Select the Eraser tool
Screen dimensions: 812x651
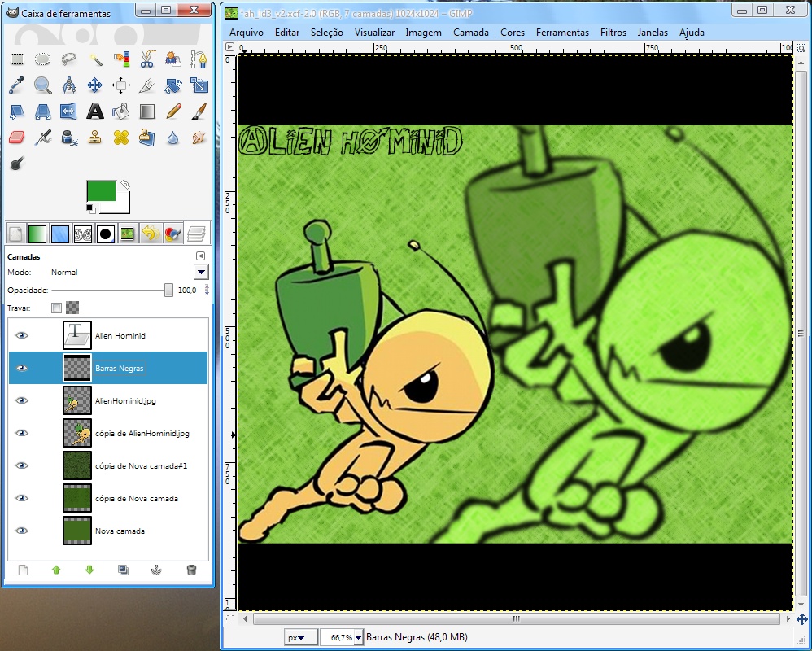click(x=17, y=138)
